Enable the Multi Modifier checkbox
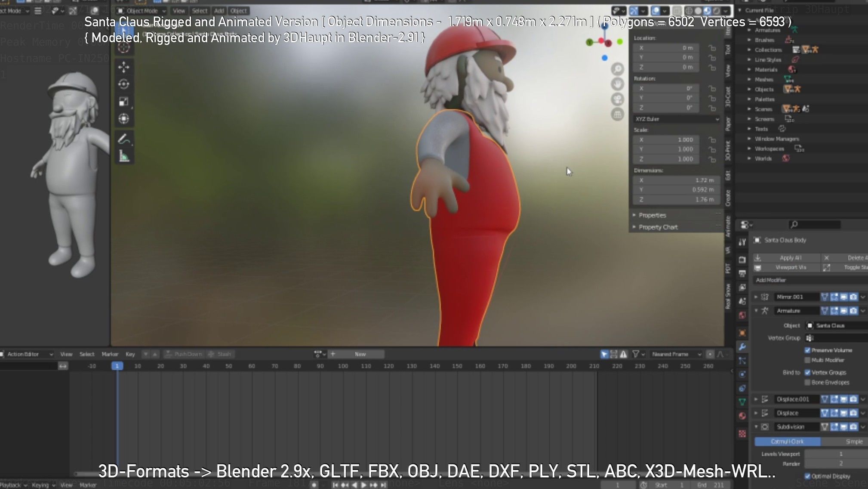The width and height of the screenshot is (868, 489). (807, 360)
